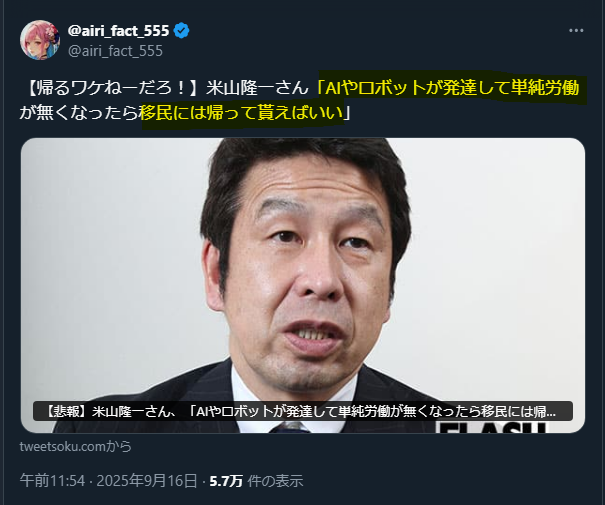The image size is (605, 505).
Task: Click the 2025年9月16日 date
Action: point(147,481)
